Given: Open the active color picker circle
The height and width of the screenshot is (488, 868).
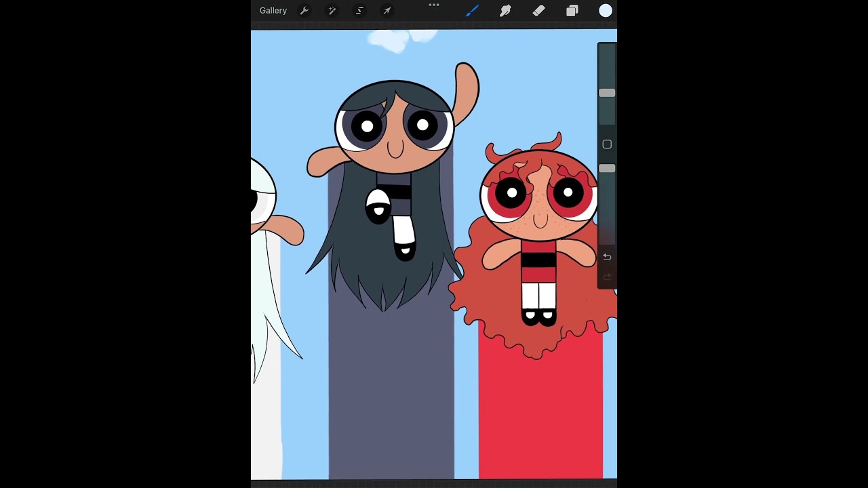Looking at the screenshot, I should click(x=606, y=11).
